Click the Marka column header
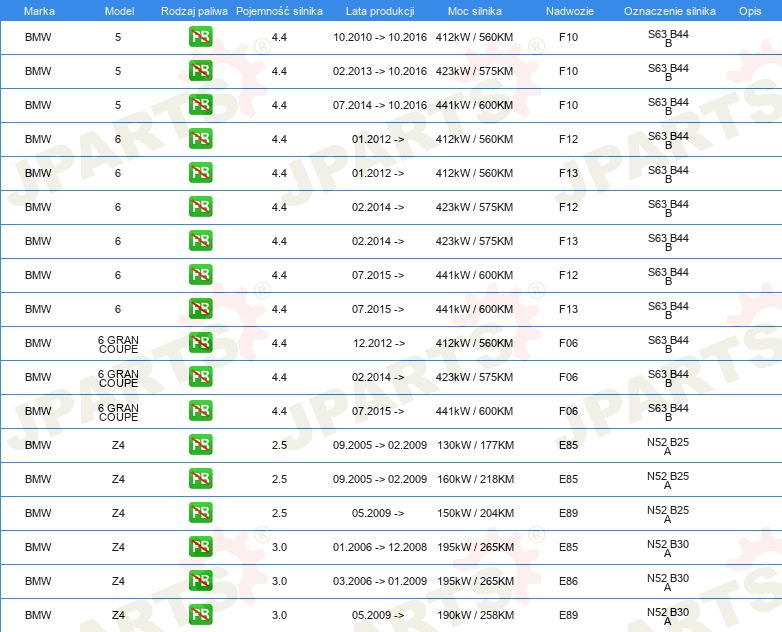Image resolution: width=782 pixels, height=632 pixels. pos(39,11)
